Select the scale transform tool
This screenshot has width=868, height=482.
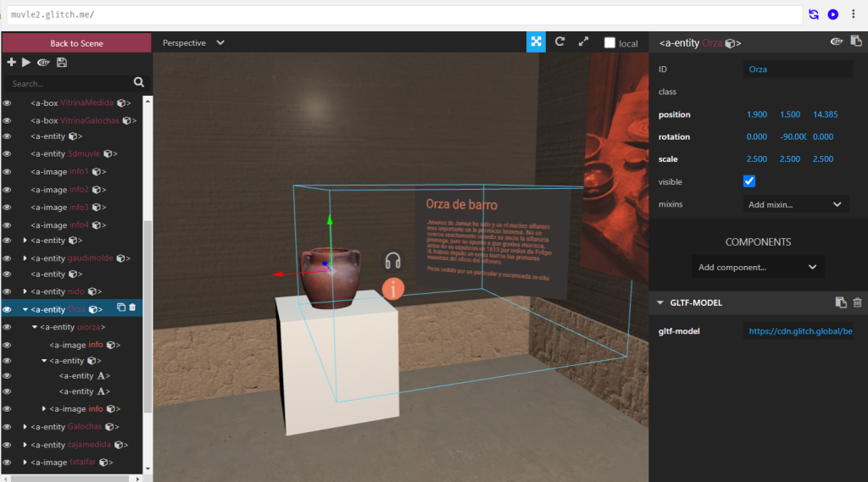click(583, 42)
